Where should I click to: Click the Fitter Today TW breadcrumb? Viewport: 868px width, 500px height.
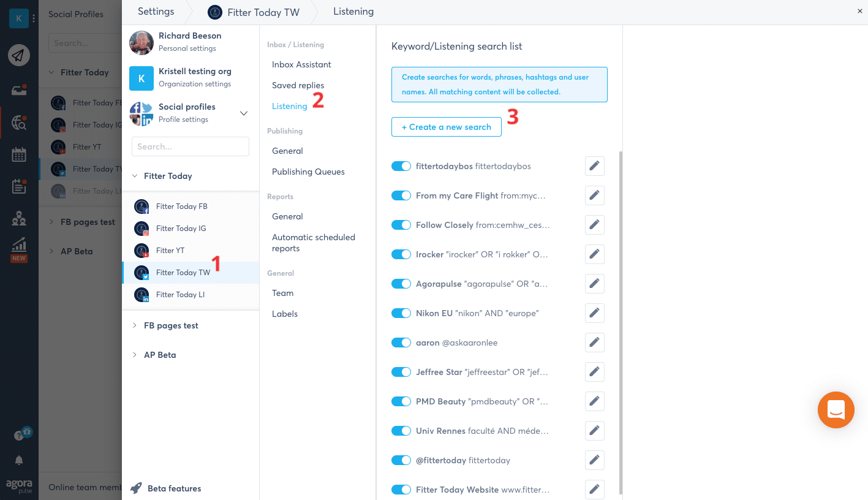coord(254,12)
